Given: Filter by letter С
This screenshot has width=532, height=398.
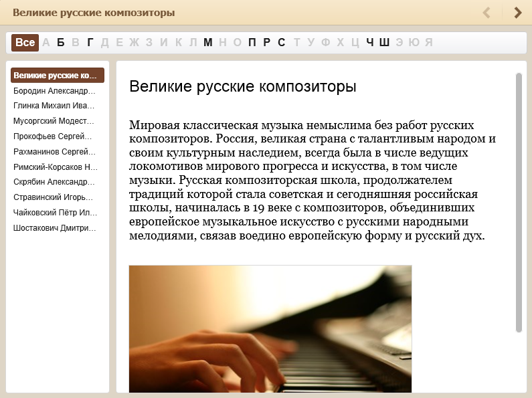Looking at the screenshot, I should (281, 43).
